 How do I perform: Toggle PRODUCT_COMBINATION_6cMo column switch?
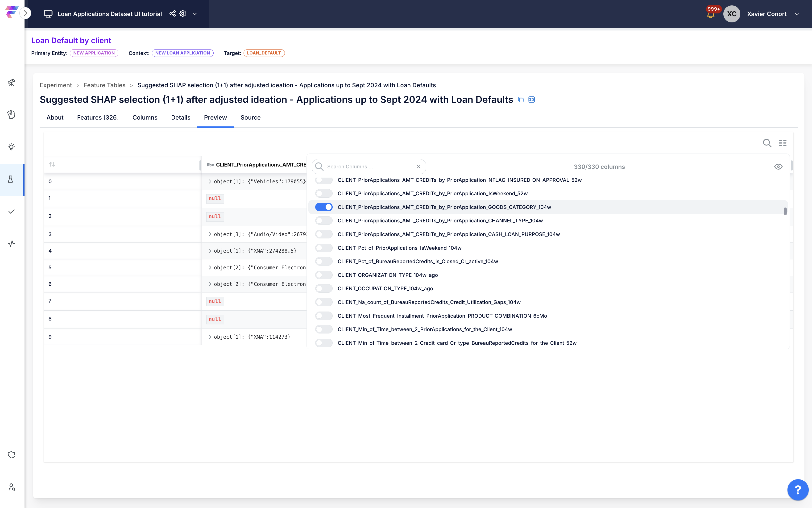[324, 316]
